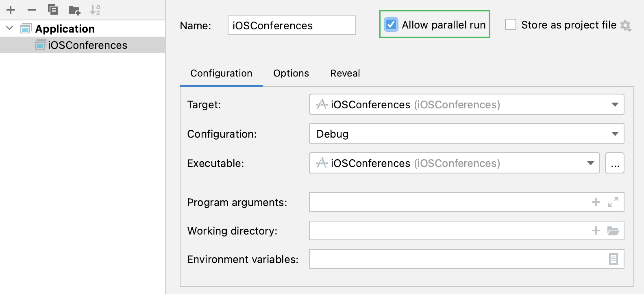
Task: Click gear icon beside Store as project file
Action: (x=626, y=26)
